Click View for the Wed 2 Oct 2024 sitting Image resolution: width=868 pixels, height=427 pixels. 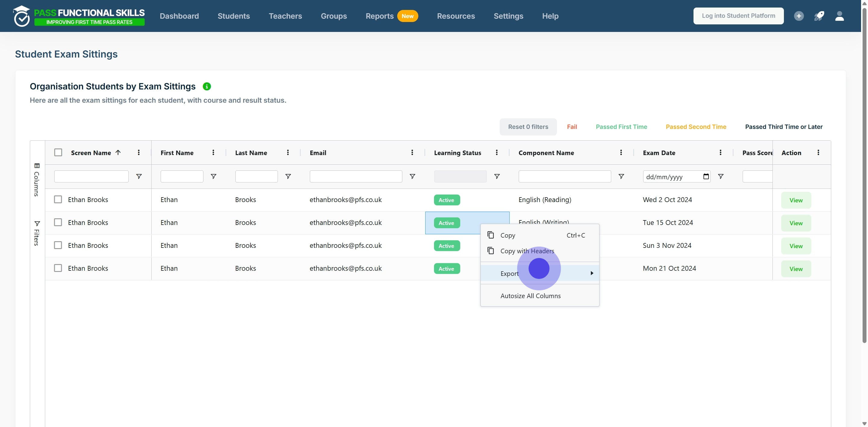coord(796,200)
